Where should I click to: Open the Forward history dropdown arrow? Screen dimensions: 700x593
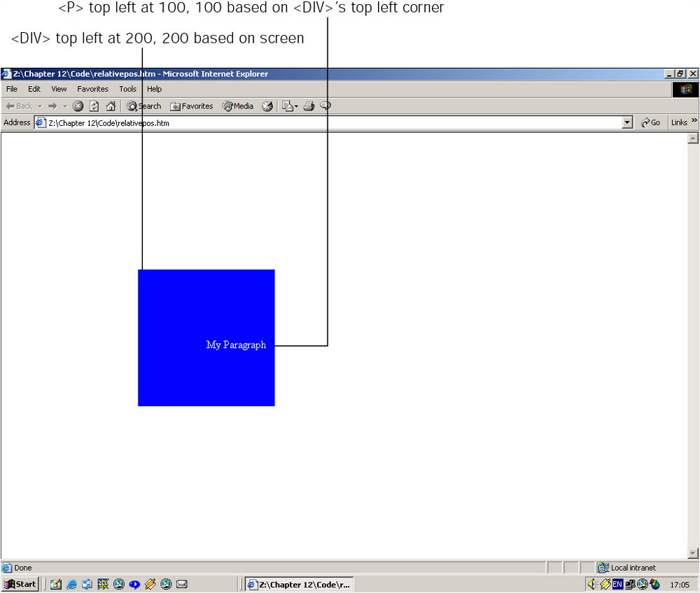(x=65, y=106)
